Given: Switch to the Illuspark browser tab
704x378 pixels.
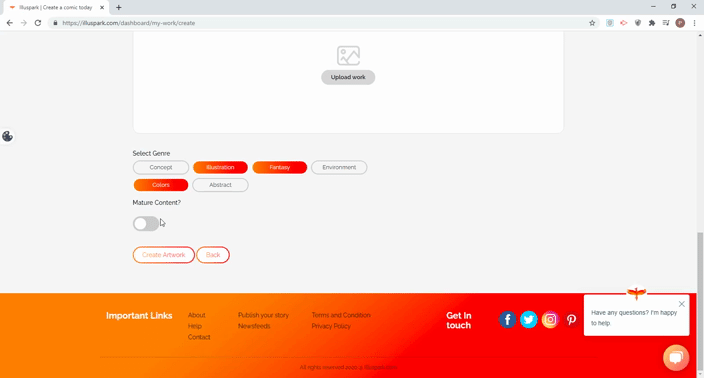Looking at the screenshot, I should 56,8.
